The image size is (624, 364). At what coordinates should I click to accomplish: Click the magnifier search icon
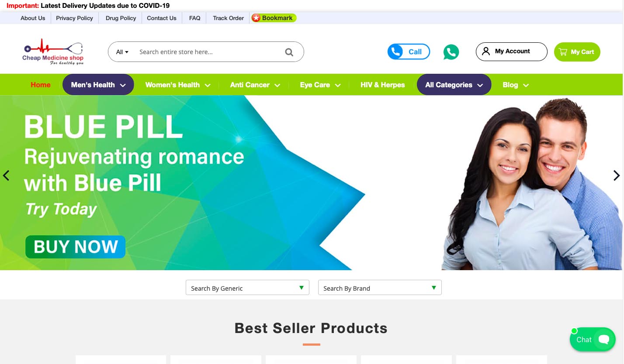(x=289, y=52)
